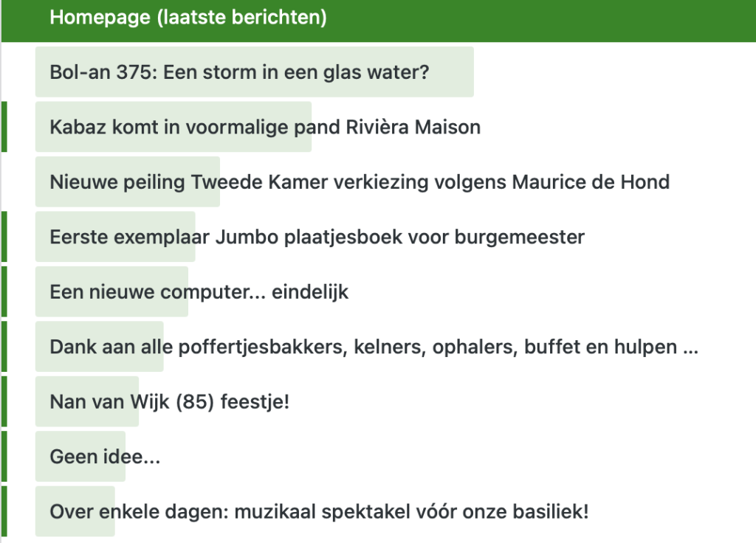This screenshot has width=756, height=543.
Task: Open Kabaz komt in voormalige pand article
Action: (x=265, y=127)
